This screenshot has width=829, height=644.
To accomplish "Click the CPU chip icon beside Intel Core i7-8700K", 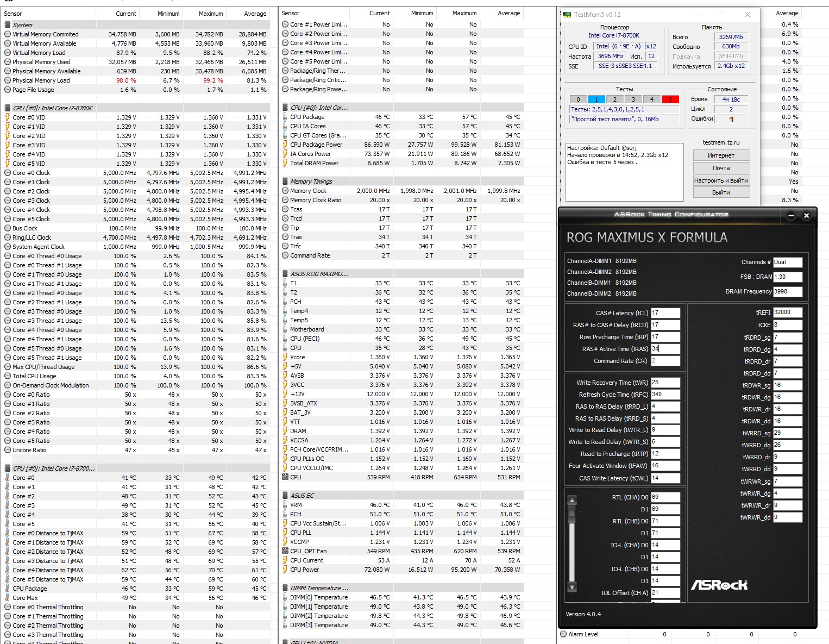I will 8,108.
